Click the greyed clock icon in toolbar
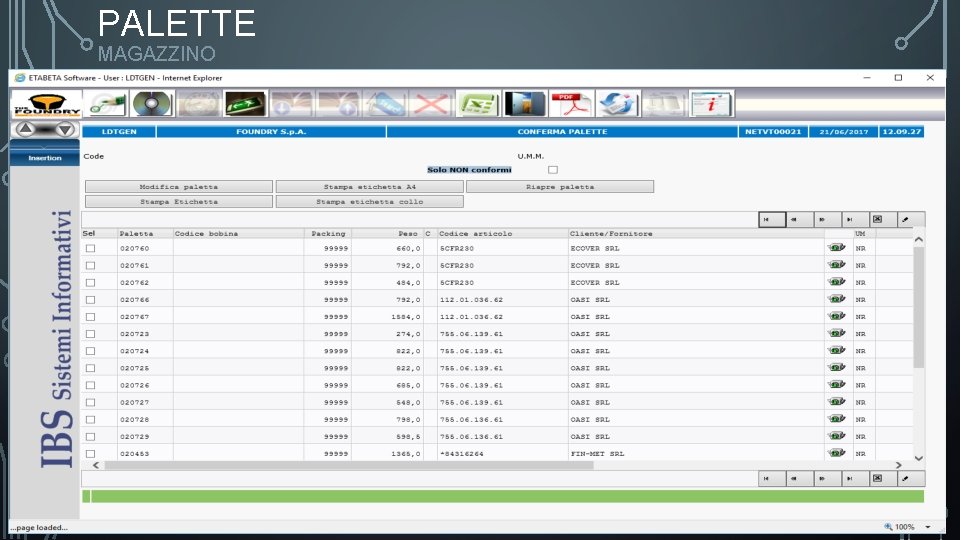 (198, 104)
